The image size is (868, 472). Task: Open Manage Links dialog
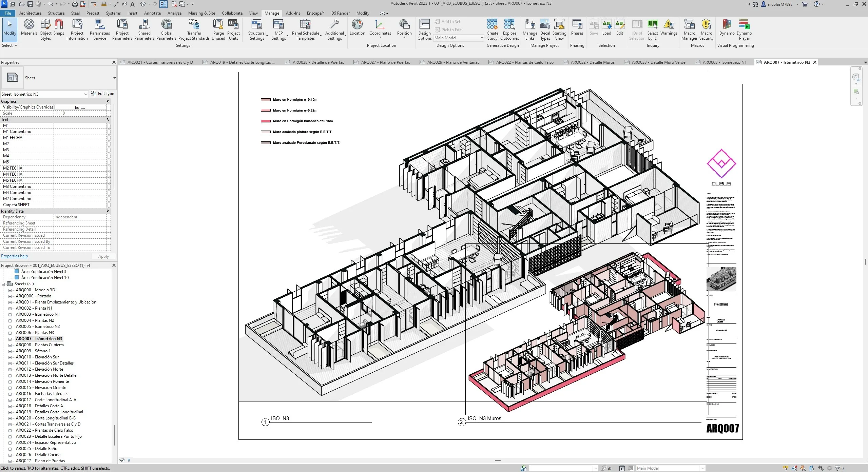(x=530, y=29)
